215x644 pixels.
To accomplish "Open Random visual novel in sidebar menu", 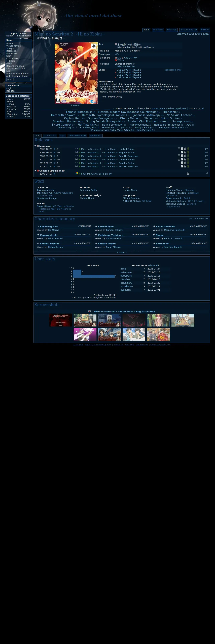I will tap(18, 74).
